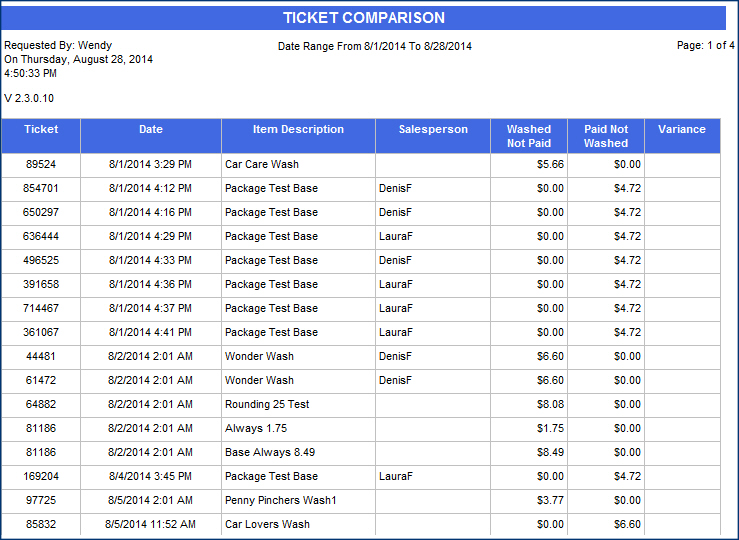
Task: Select the Washed Not Paid column header
Action: tap(528, 136)
